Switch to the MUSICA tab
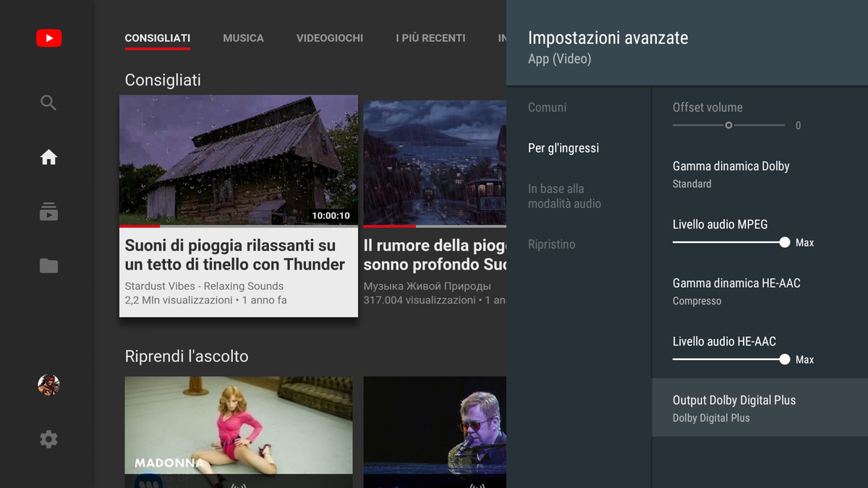 (243, 38)
